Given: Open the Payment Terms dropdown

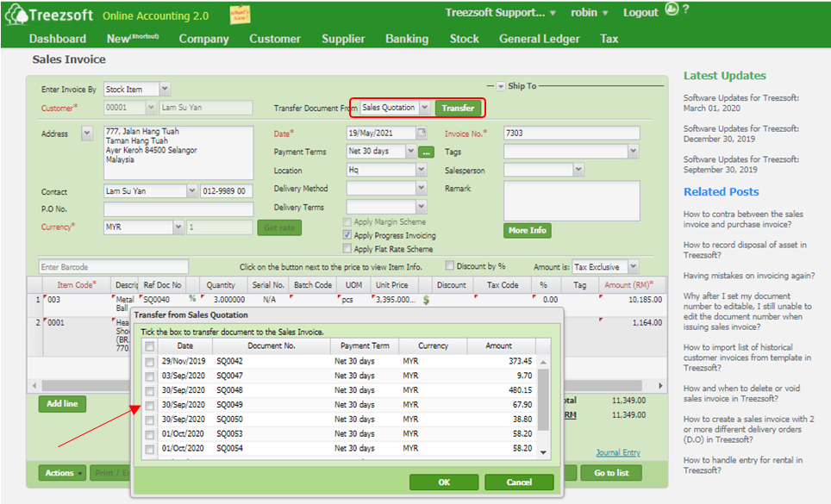Looking at the screenshot, I should pos(410,152).
